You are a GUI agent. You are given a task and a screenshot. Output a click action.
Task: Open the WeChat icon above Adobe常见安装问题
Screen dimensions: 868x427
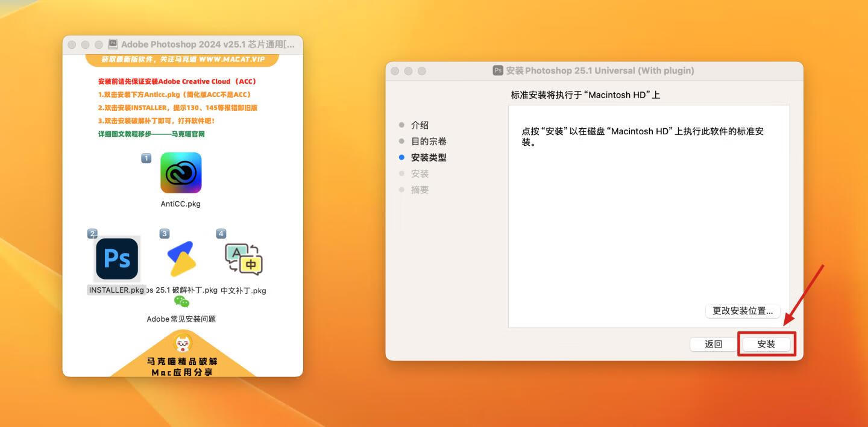pyautogui.click(x=181, y=302)
